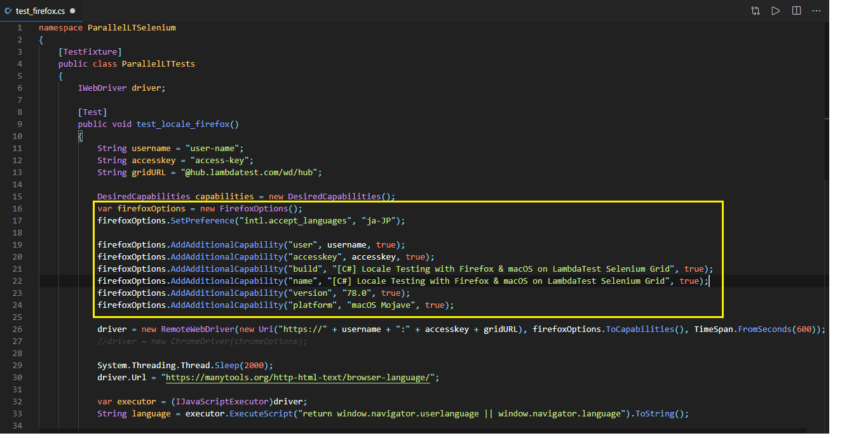Select the test_firefox.cs editor tab
The height and width of the screenshot is (438, 868).
tap(40, 11)
